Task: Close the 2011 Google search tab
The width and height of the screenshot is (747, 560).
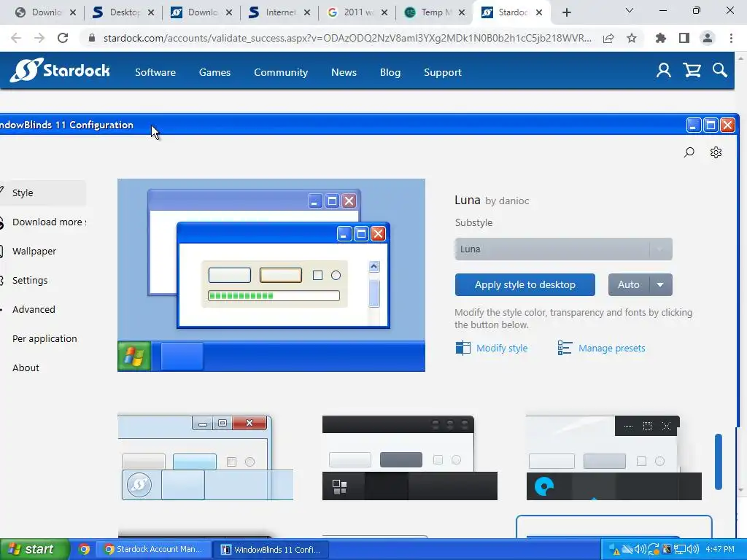Action: point(384,12)
